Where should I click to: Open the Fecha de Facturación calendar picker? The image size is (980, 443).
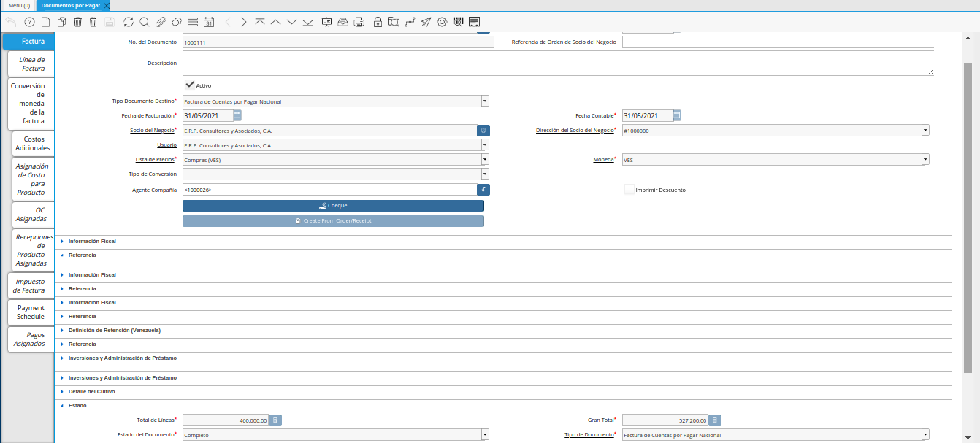point(237,115)
